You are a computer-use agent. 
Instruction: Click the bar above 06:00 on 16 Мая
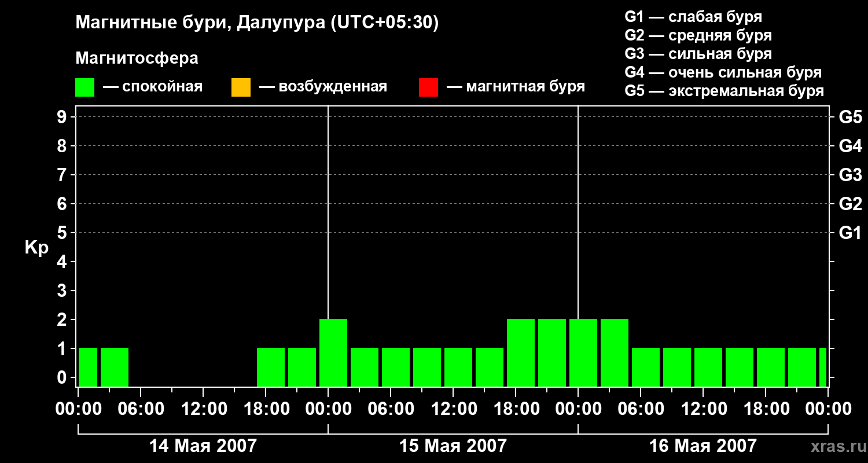646,368
